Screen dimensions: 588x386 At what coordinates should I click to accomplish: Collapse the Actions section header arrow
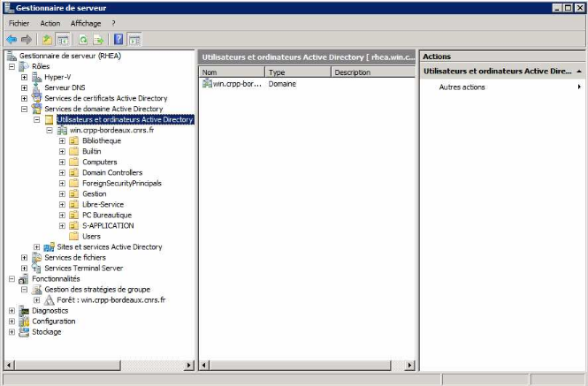tap(579, 72)
